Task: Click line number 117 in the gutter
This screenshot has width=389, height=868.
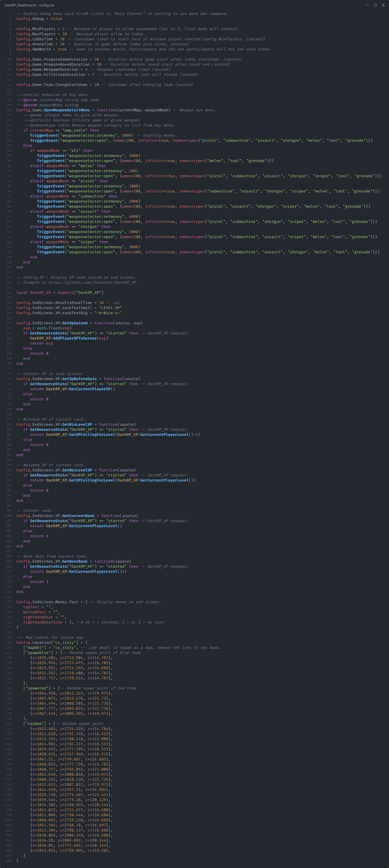Action: tap(8, 602)
